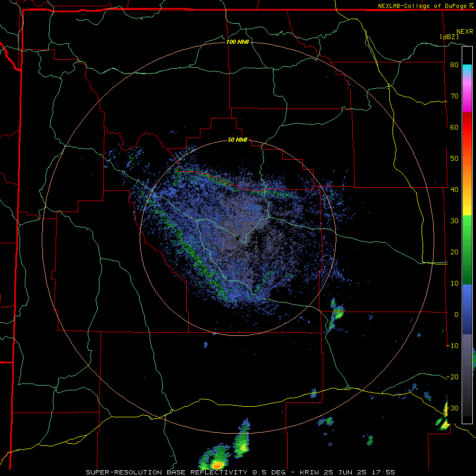The image size is (476, 476).
Task: Click the KRIW radar site center point
Action: coord(237,239)
